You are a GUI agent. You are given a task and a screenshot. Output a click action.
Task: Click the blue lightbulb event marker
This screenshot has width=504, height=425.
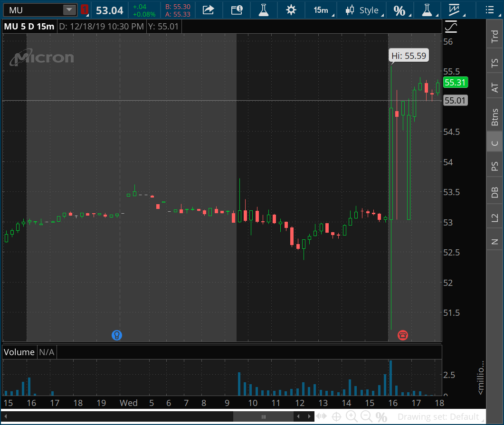pos(117,335)
